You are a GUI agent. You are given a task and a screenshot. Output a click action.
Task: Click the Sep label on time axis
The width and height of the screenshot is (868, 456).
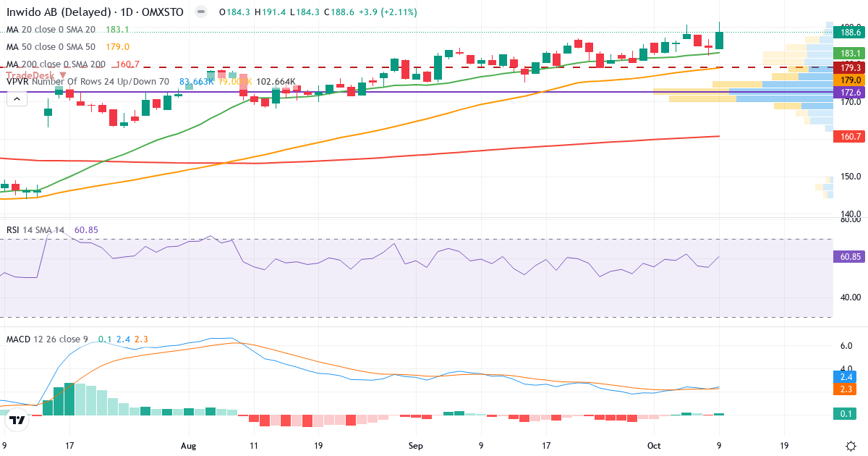tap(416, 445)
